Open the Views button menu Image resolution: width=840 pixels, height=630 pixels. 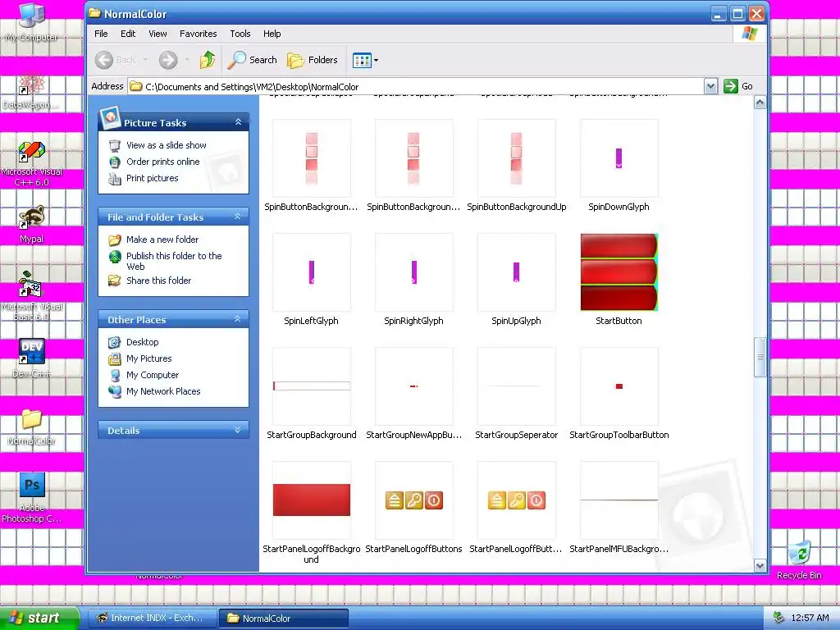(365, 60)
